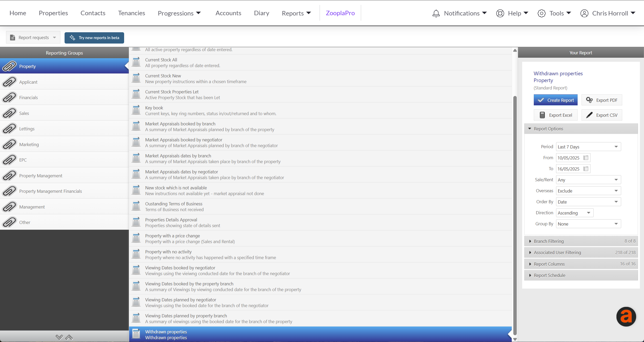Click the To date input field
This screenshot has width=644, height=342.
[573, 169]
